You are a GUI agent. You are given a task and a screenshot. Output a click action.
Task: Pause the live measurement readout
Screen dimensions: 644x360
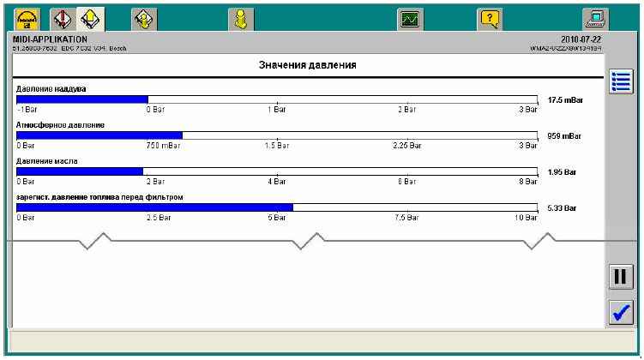621,277
